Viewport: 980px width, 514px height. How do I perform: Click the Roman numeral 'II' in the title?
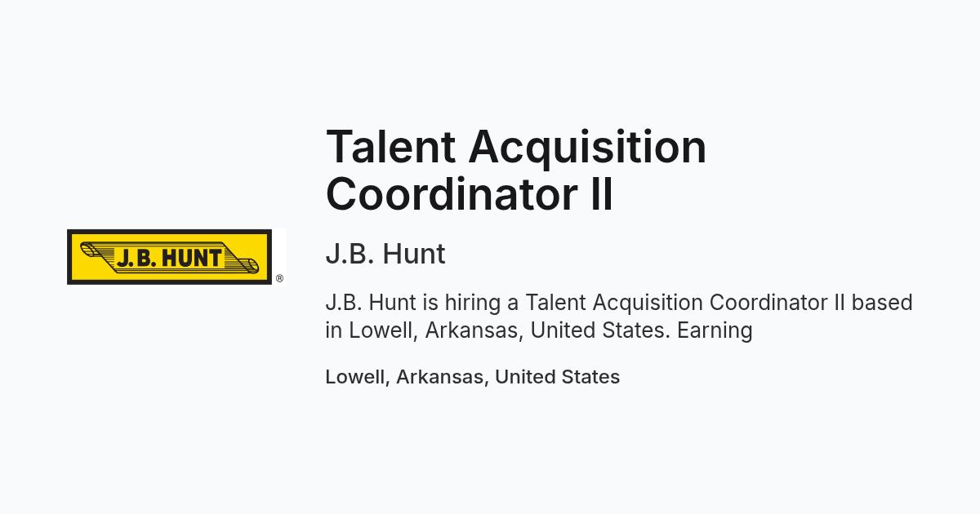coord(601,194)
